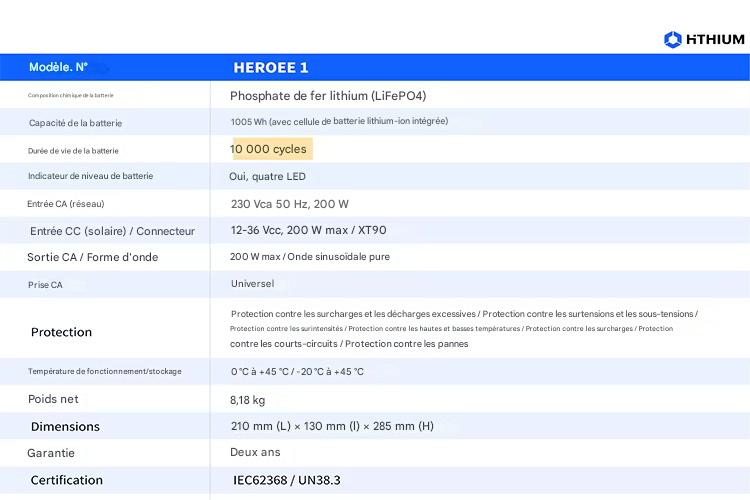The height and width of the screenshot is (500, 750).
Task: Click the Modèle N° header cell
Action: click(58, 67)
